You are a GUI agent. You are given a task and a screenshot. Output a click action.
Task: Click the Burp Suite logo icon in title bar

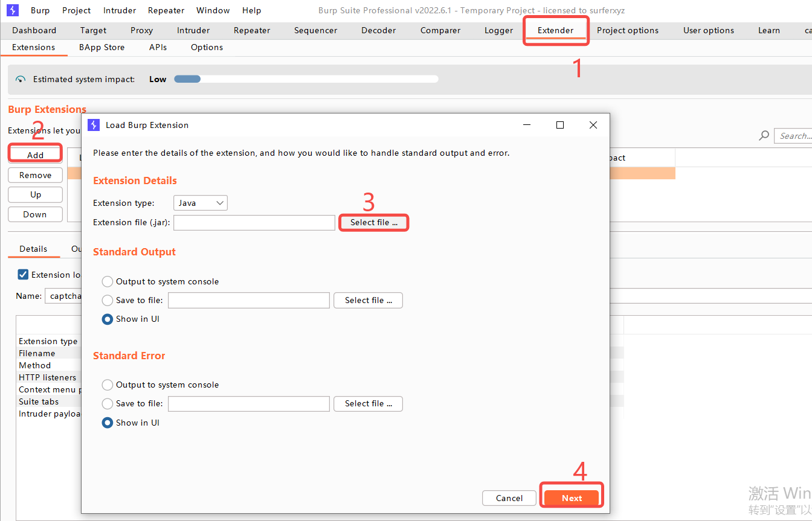coord(13,10)
